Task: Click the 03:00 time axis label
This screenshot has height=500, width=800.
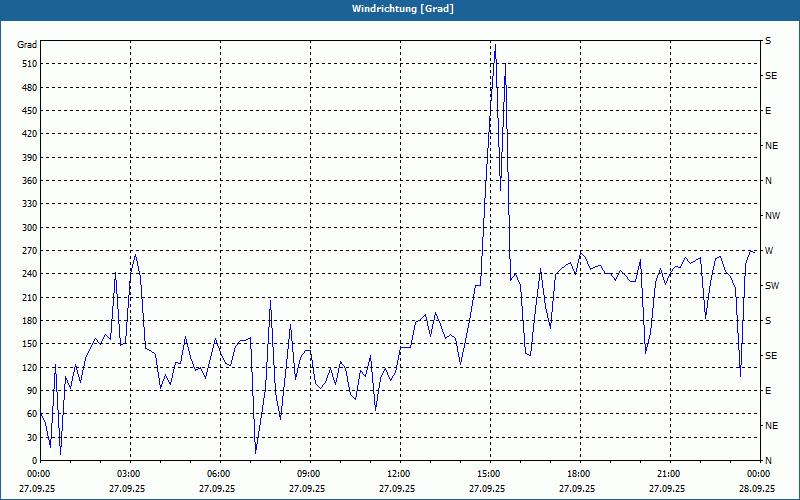Action: [x=130, y=474]
